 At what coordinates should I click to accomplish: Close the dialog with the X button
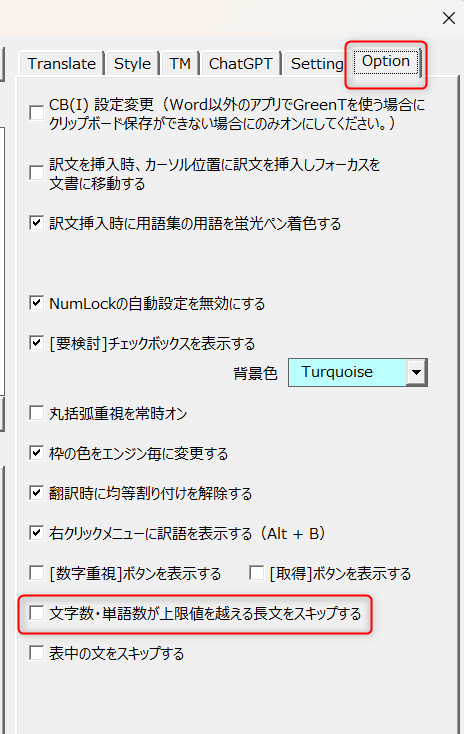click(449, 18)
